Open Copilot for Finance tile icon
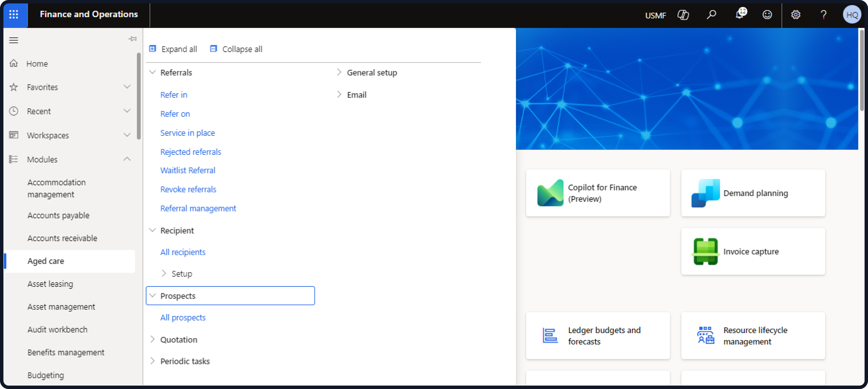Image resolution: width=868 pixels, height=389 pixels. click(x=550, y=193)
